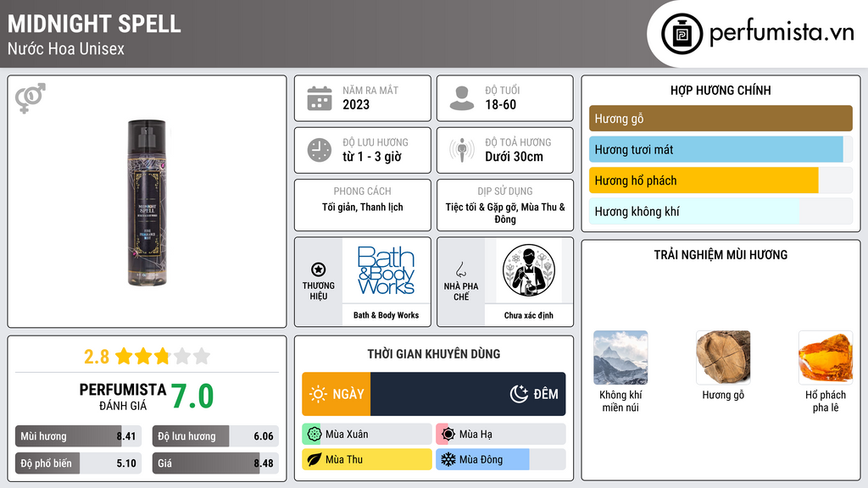Click the sun icon in Mùa Hạ
Viewport: 868px width, 488px height.
point(448,435)
